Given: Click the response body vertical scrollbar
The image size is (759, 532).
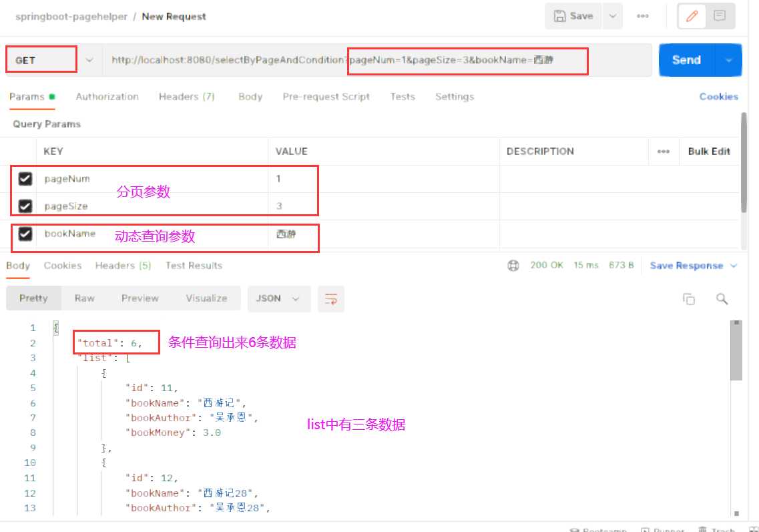Looking at the screenshot, I should (x=736, y=351).
